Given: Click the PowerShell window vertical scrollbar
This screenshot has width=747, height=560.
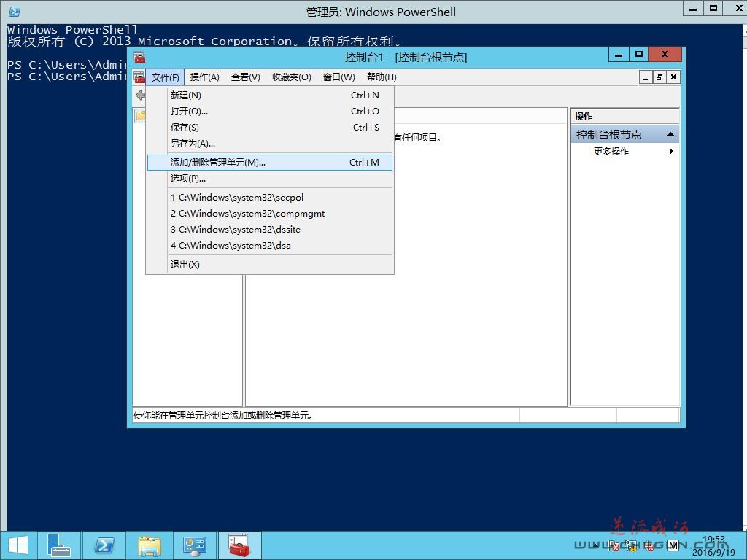Looking at the screenshot, I should (743, 276).
